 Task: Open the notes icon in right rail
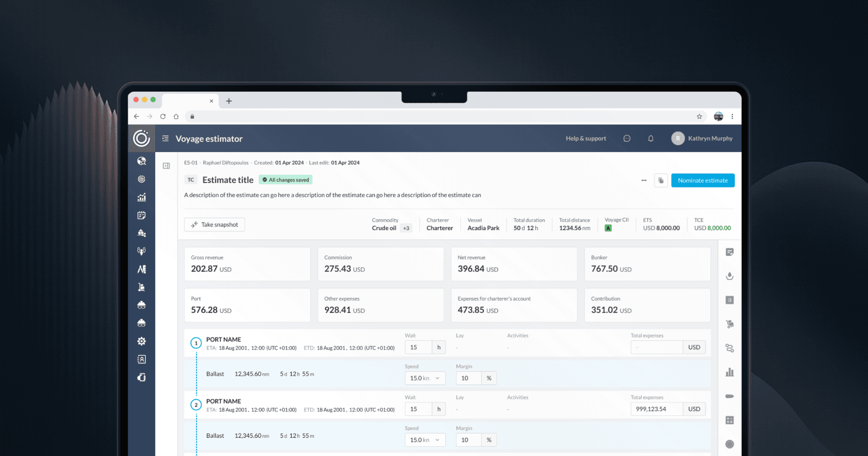pyautogui.click(x=729, y=252)
